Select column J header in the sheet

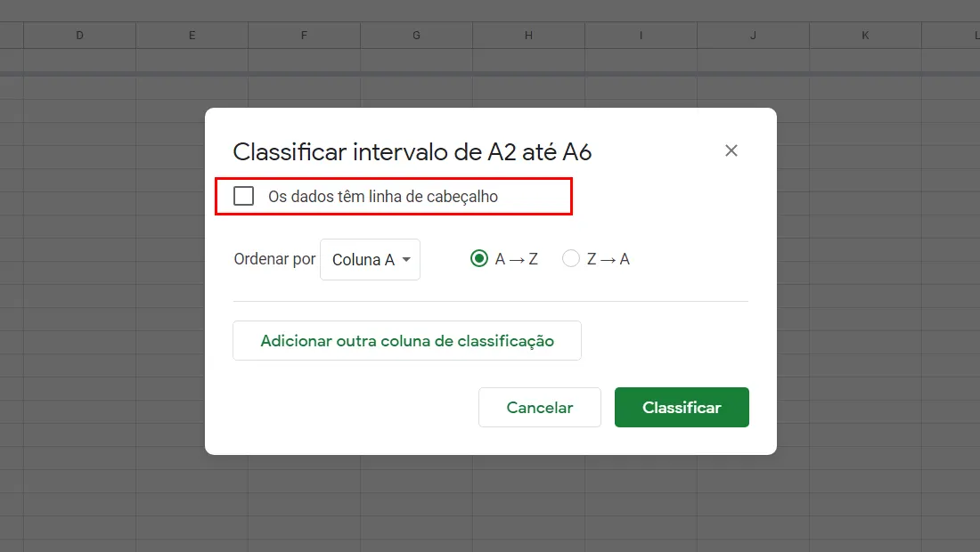coord(753,36)
